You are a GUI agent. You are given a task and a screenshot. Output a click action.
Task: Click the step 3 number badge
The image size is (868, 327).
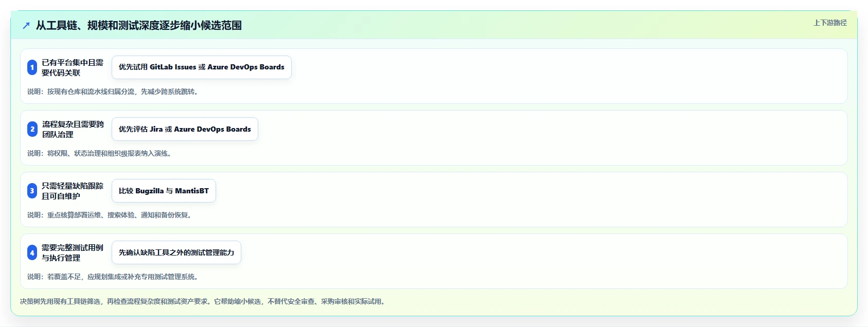(x=32, y=191)
